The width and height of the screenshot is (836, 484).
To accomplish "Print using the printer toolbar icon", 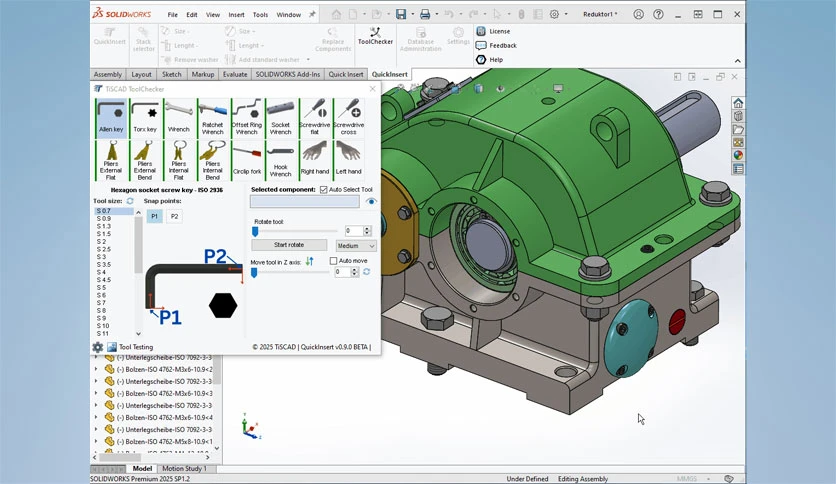I will tap(424, 14).
